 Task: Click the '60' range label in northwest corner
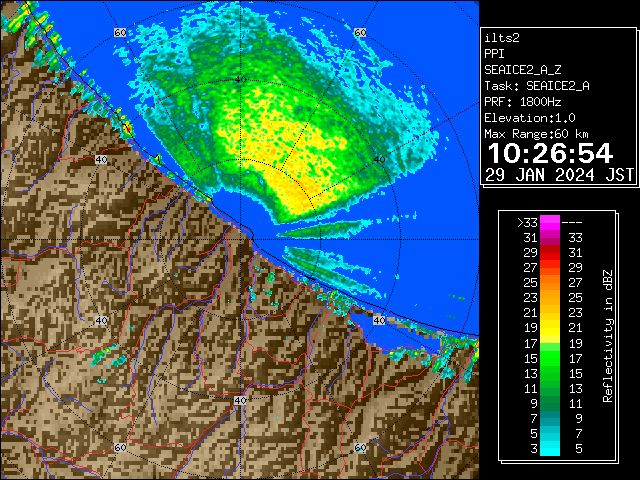(120, 32)
